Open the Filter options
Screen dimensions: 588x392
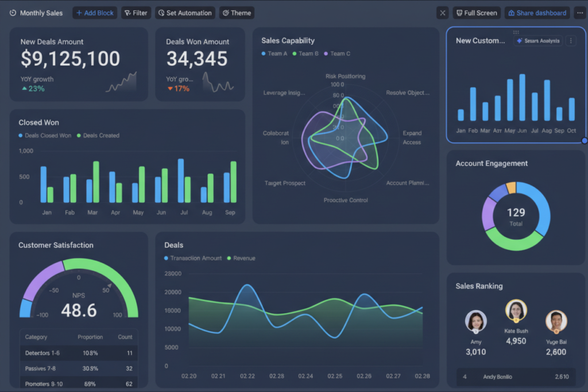[x=136, y=13]
